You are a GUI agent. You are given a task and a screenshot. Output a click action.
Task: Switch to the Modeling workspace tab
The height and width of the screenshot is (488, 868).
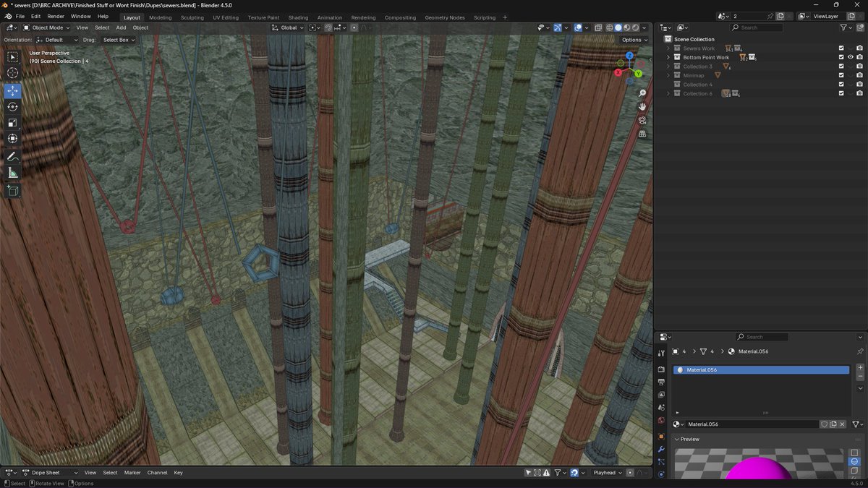click(161, 17)
